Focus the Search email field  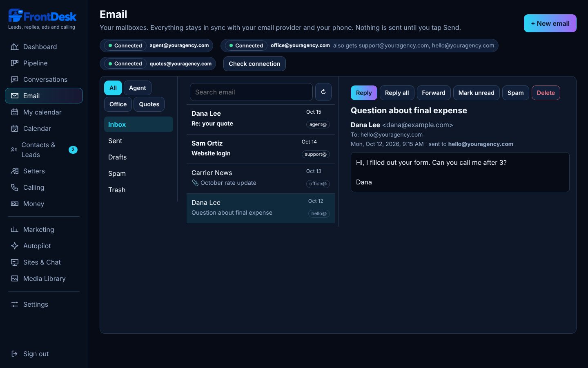(251, 92)
